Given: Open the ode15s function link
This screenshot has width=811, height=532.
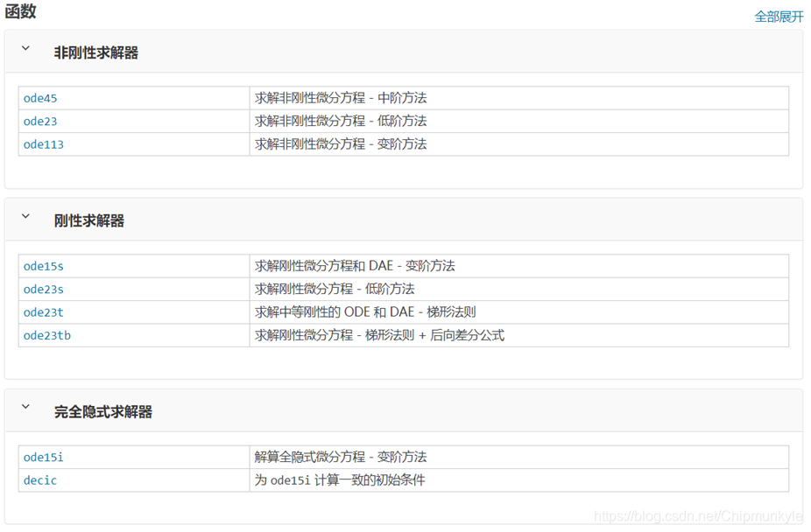Looking at the screenshot, I should pyautogui.click(x=44, y=266).
